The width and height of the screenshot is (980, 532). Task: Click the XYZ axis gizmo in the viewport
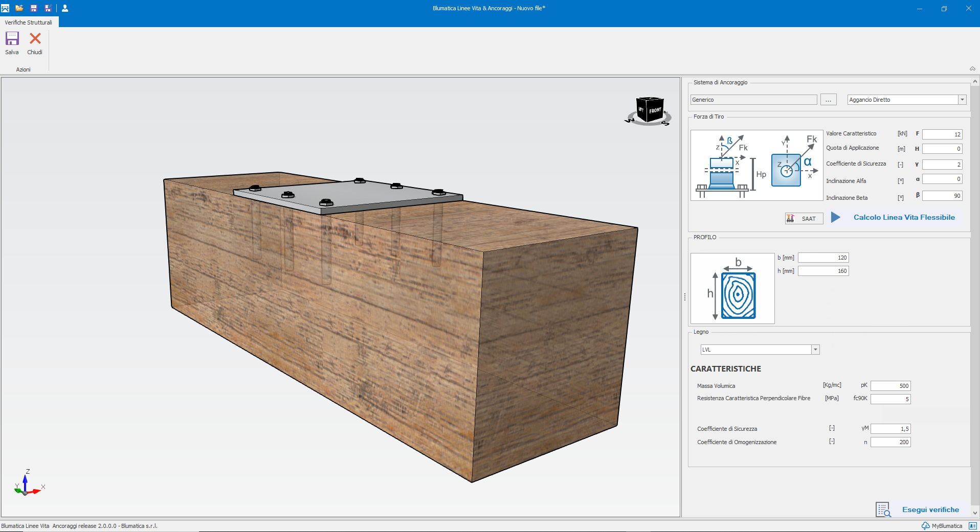click(27, 484)
